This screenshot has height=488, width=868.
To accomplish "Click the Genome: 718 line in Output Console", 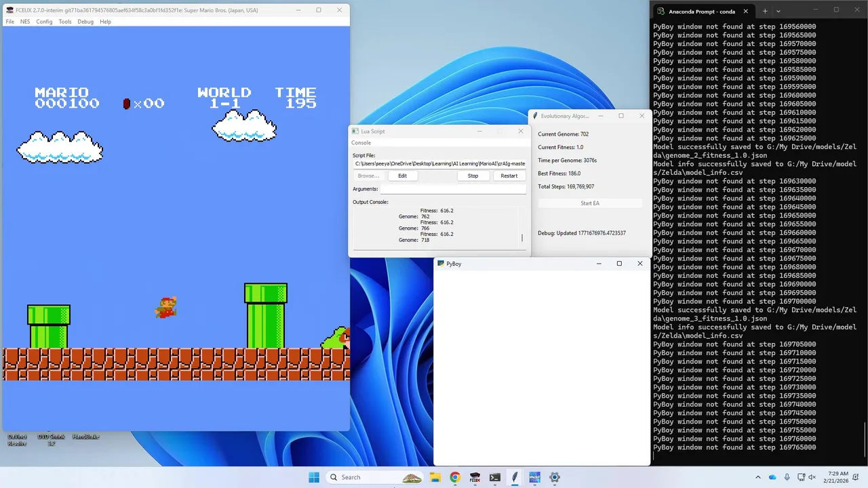I will click(414, 240).
